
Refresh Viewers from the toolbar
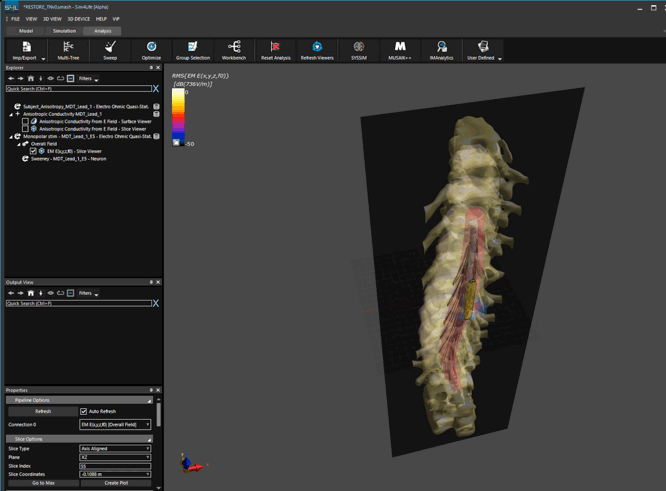317,50
